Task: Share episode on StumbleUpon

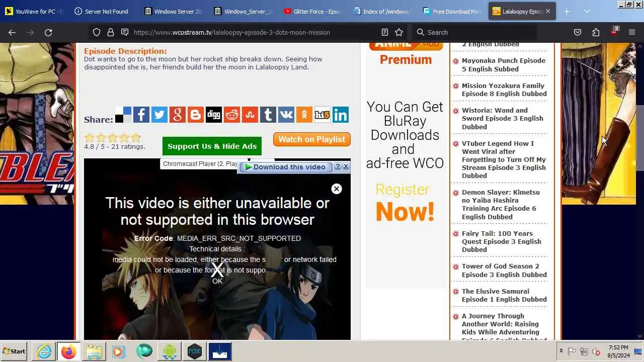Action: tap(250, 115)
